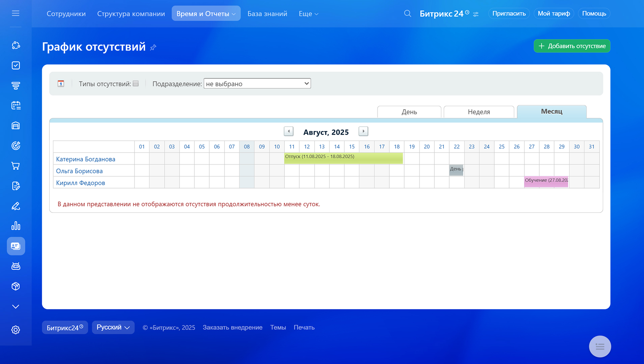This screenshot has height=364, width=644.
Task: Click the Печать footer link
Action: point(304,327)
